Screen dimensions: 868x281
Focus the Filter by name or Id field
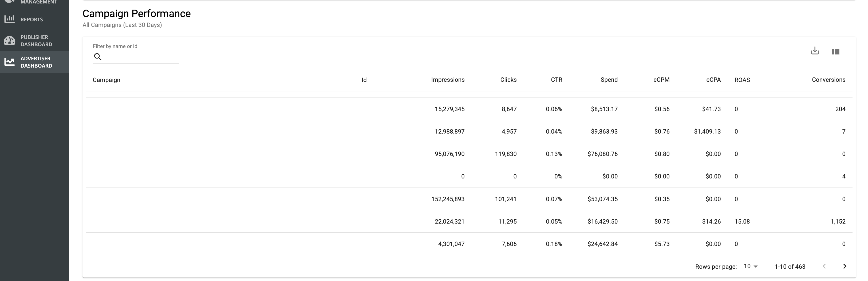[136, 57]
